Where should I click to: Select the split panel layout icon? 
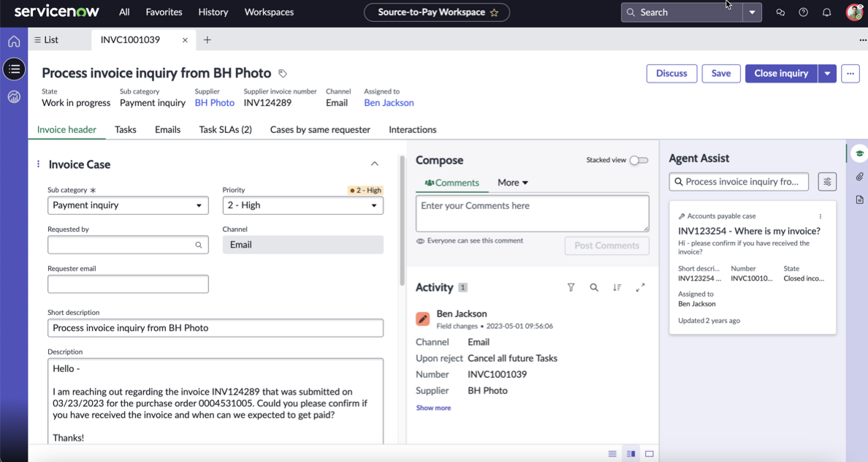click(x=631, y=454)
